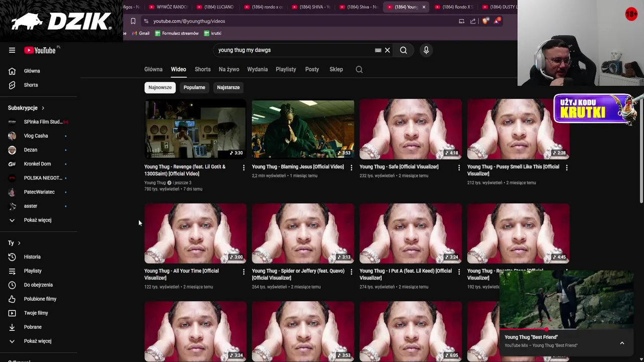Switch to WYWÓZ RANDO browser tab
Viewport: 644px width, 362px height.
[x=169, y=7]
